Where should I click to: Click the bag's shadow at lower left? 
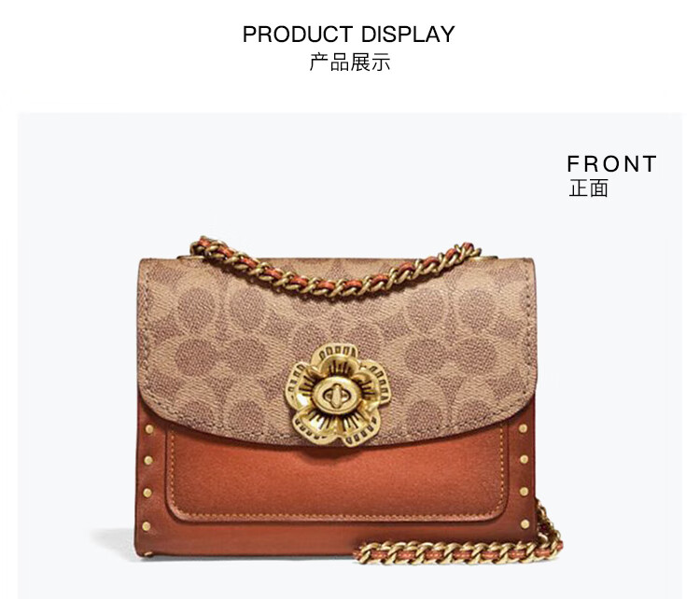coord(115,542)
